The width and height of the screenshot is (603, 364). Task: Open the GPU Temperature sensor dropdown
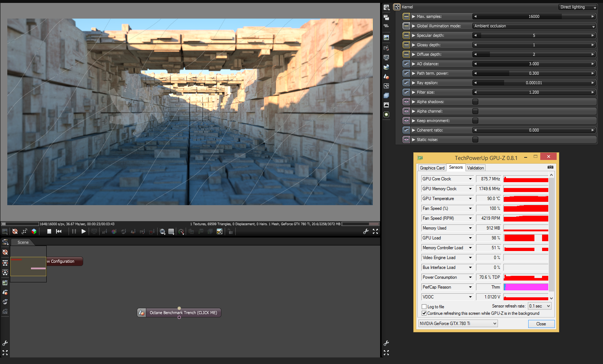(470, 199)
